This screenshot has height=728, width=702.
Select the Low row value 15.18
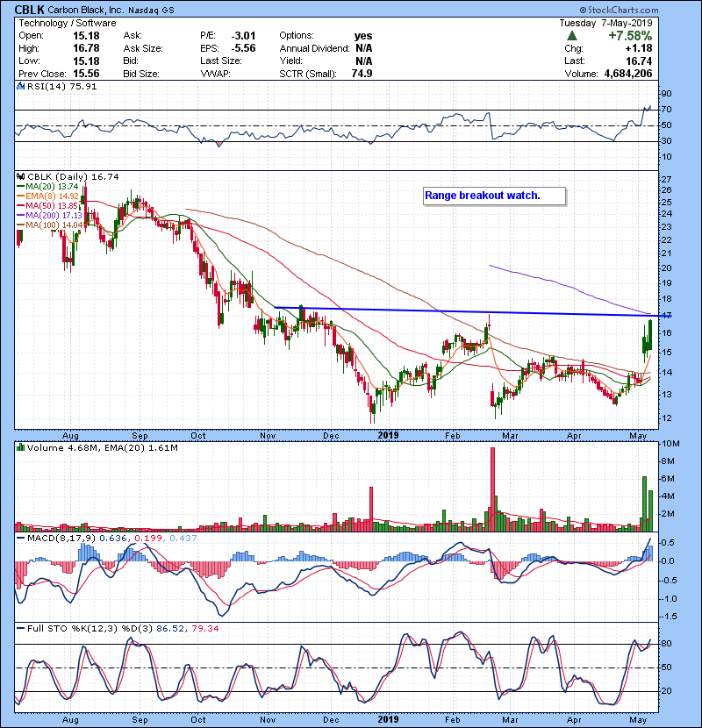pyautogui.click(x=86, y=61)
